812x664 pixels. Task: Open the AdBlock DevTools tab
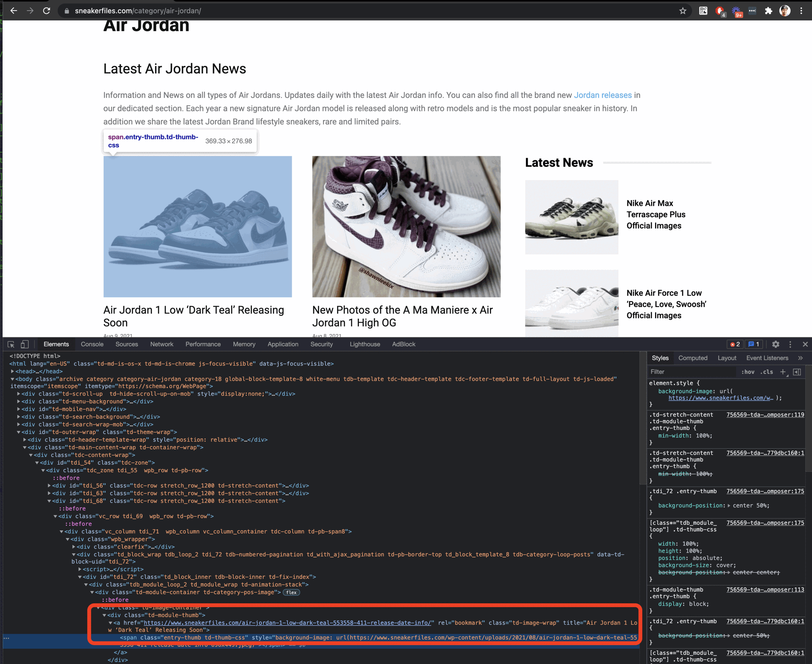[404, 344]
